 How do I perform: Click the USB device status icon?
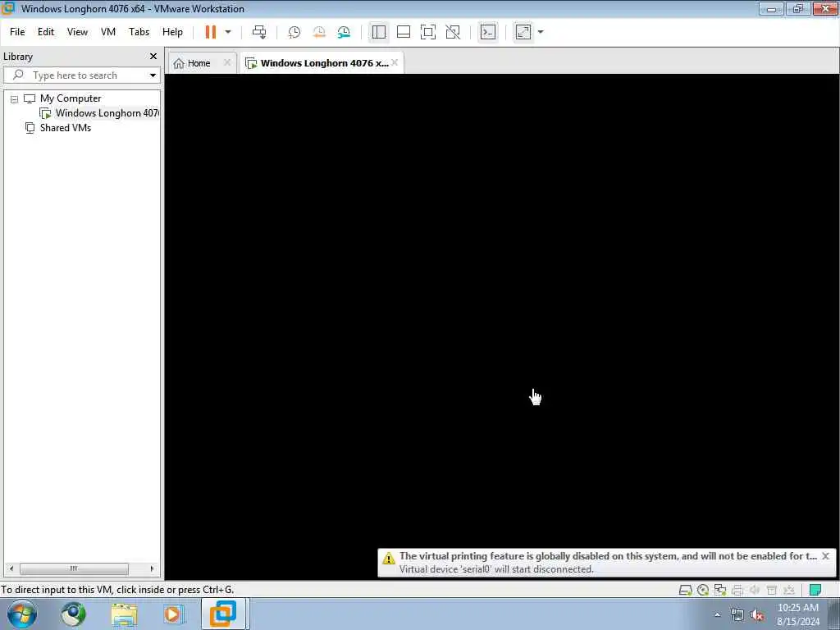point(771,590)
